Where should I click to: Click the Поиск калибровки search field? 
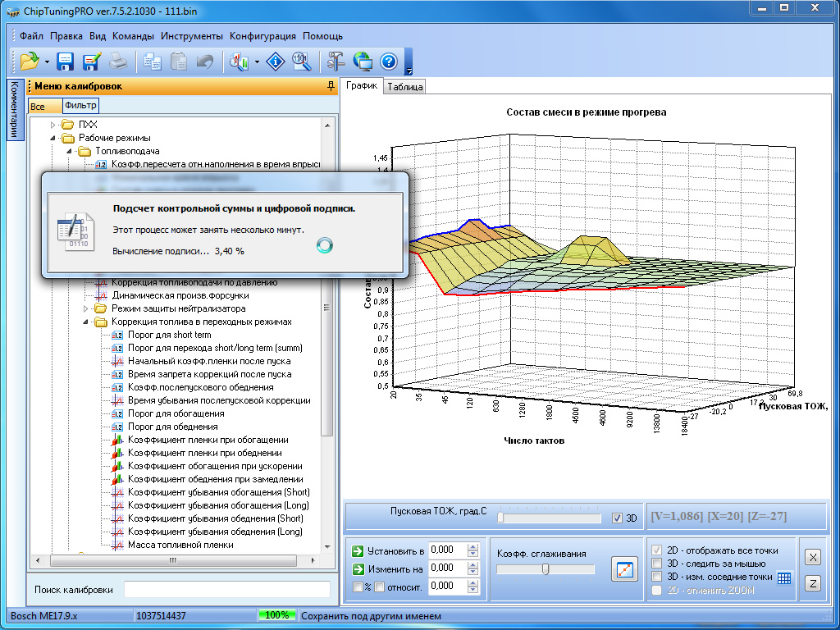point(226,590)
